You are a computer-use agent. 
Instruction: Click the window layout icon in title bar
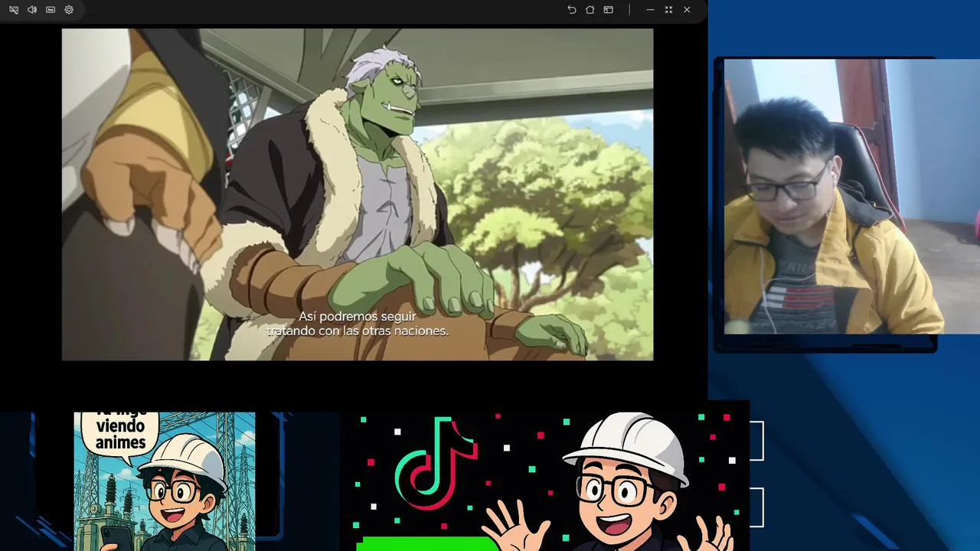pos(608,10)
